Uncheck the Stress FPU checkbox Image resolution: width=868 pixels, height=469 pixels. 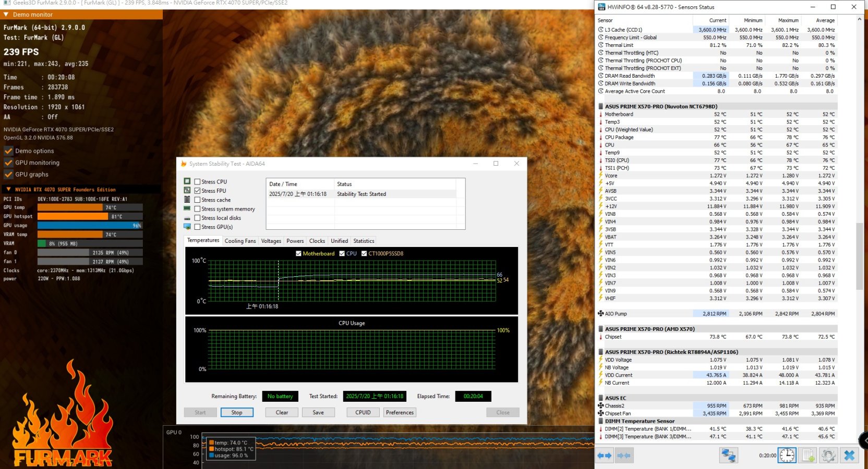[198, 191]
